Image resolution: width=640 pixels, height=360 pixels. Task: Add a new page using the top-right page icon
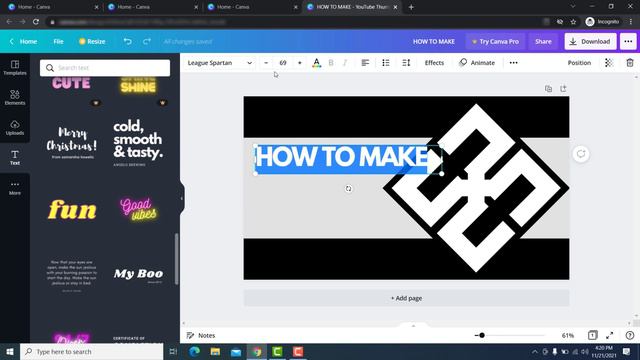(x=563, y=89)
